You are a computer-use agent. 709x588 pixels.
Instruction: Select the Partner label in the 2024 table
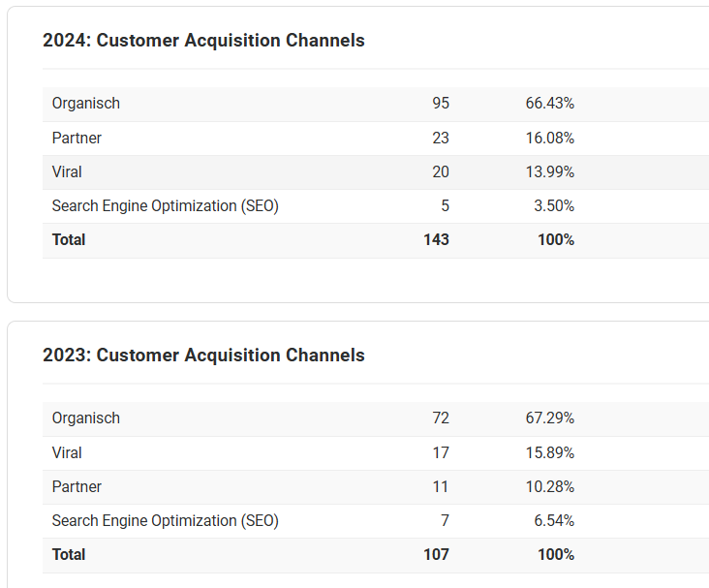point(77,139)
